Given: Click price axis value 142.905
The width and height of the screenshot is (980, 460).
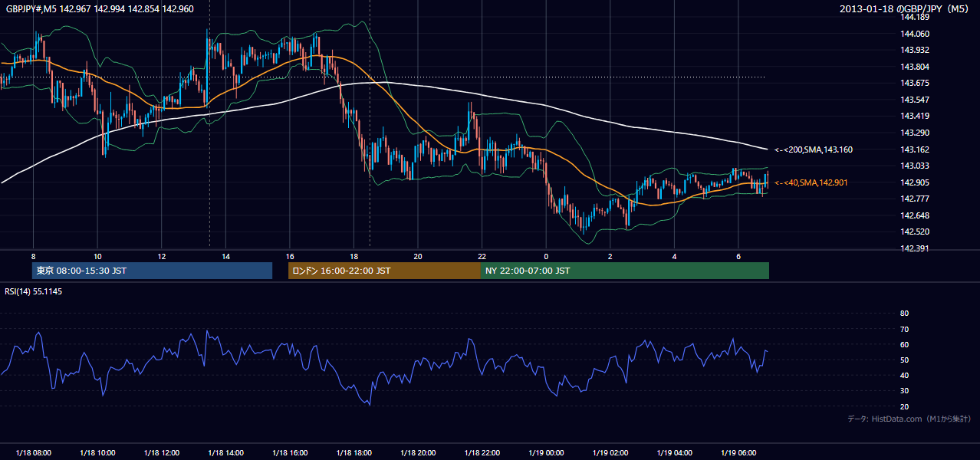Looking at the screenshot, I should tap(916, 182).
